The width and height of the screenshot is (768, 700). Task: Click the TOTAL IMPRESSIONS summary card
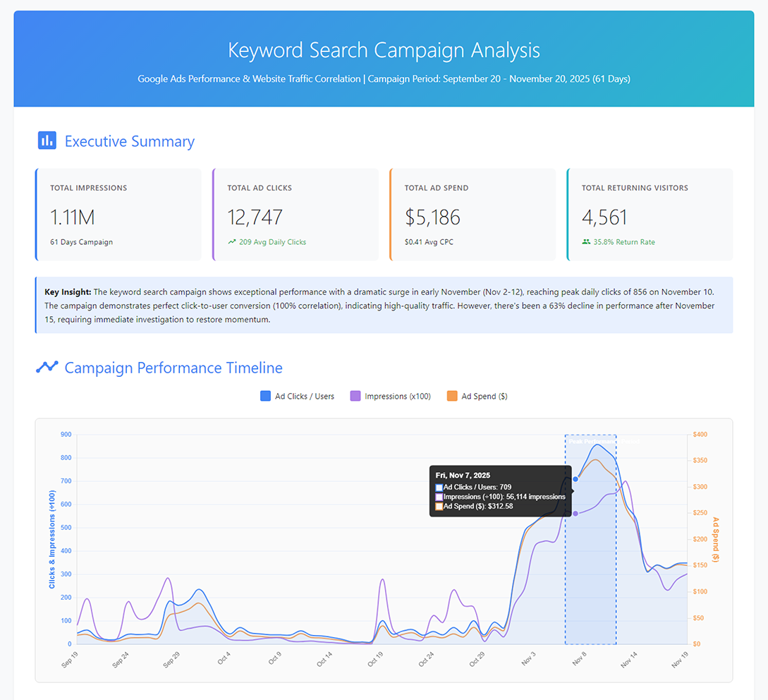click(118, 213)
